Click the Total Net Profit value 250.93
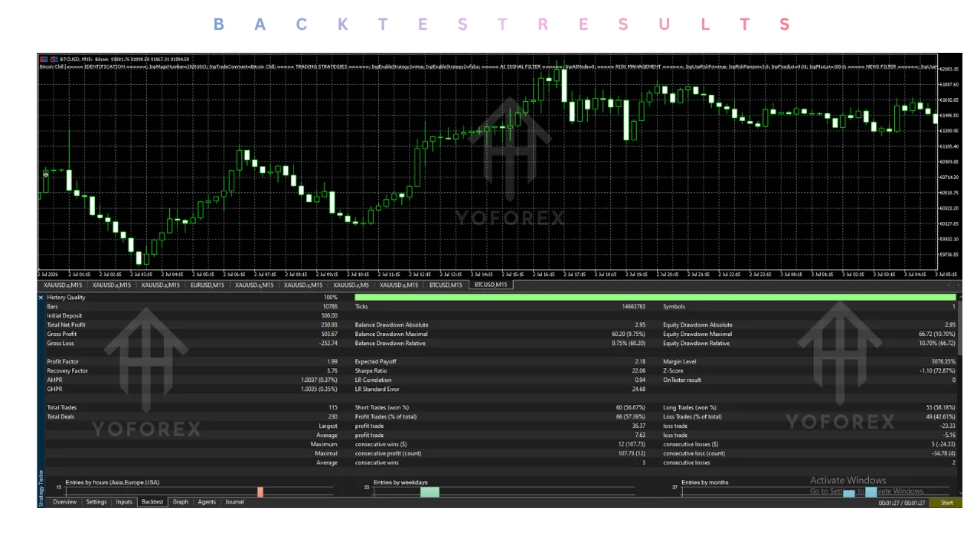The width and height of the screenshot is (980, 551). click(329, 324)
